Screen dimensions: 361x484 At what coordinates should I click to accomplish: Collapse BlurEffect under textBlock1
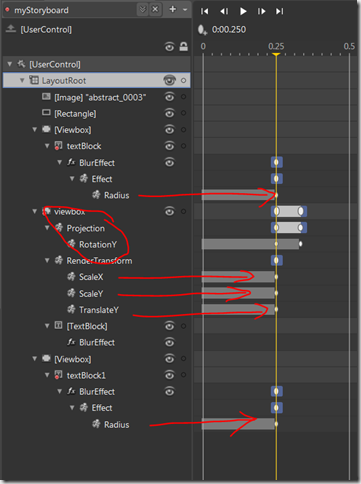point(60,391)
